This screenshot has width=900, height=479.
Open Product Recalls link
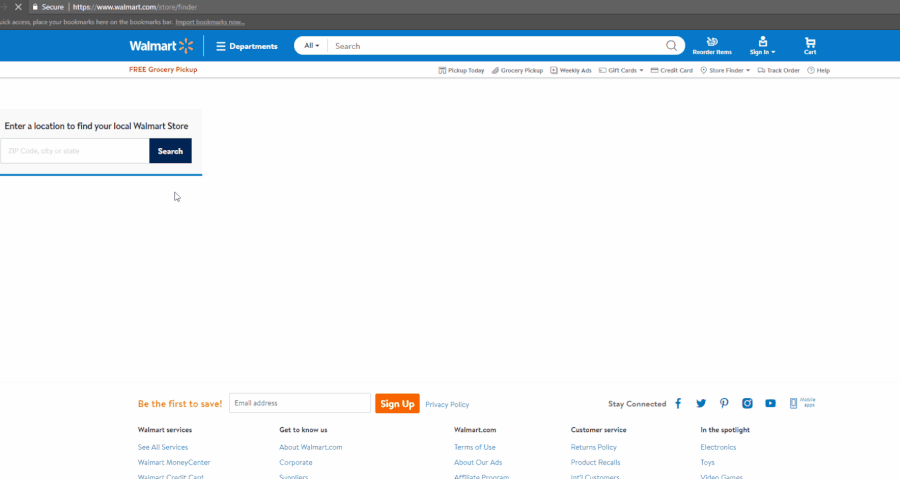[595, 462]
